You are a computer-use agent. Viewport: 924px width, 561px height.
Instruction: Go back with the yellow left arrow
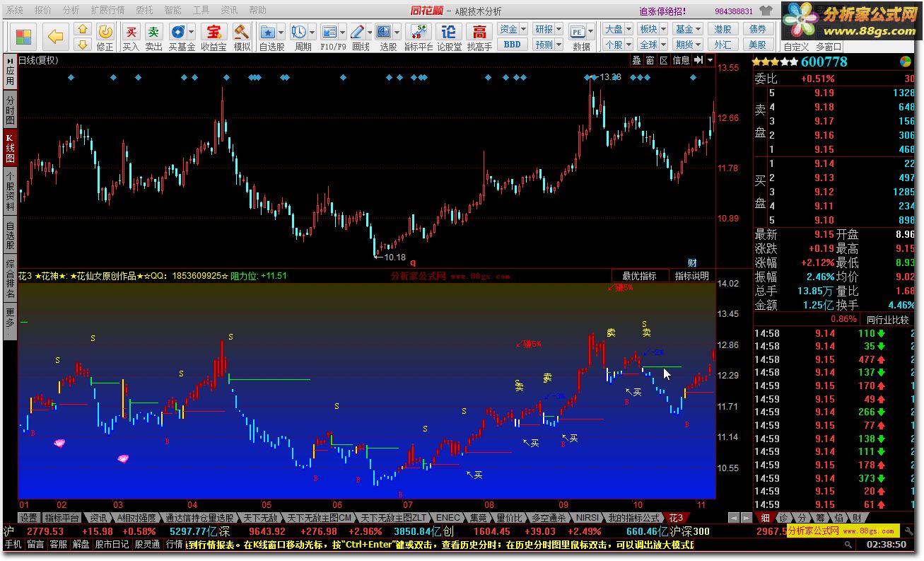tap(55, 37)
